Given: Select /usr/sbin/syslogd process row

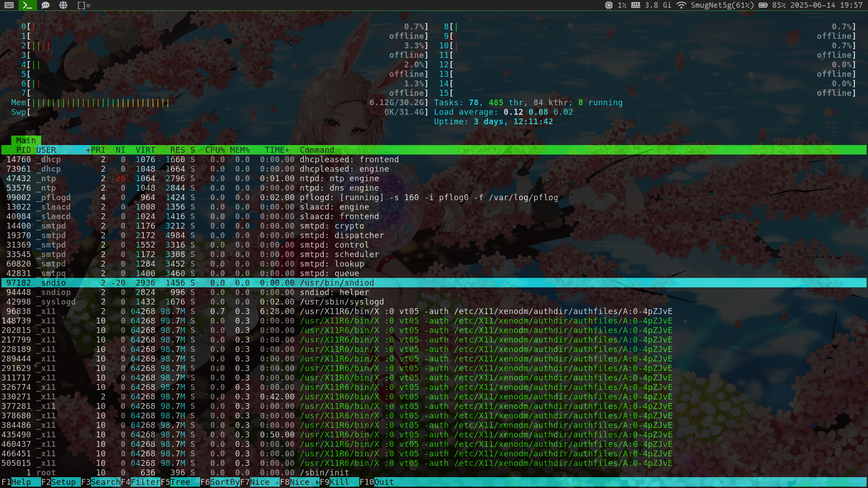Looking at the screenshot, I should [x=434, y=302].
